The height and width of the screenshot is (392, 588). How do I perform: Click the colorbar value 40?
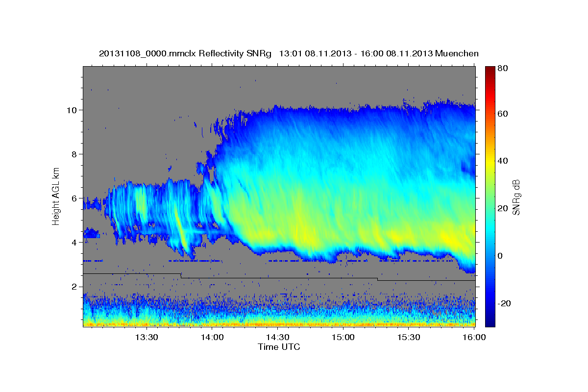503,161
